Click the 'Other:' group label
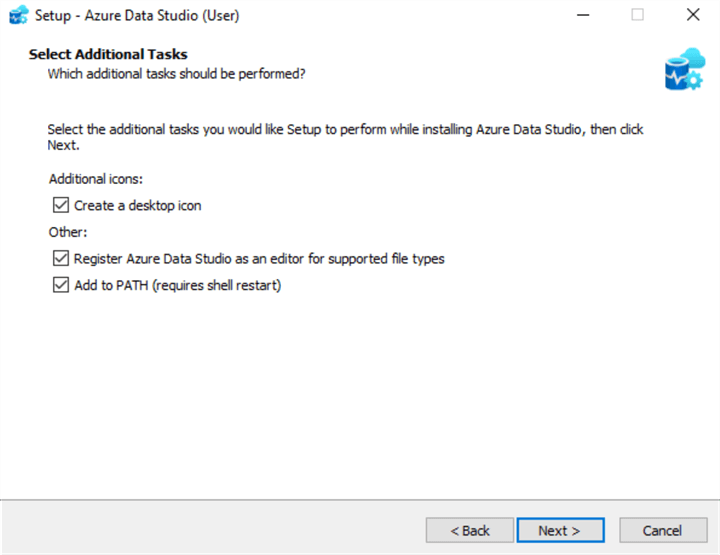Image resolution: width=720 pixels, height=555 pixels. (x=66, y=232)
